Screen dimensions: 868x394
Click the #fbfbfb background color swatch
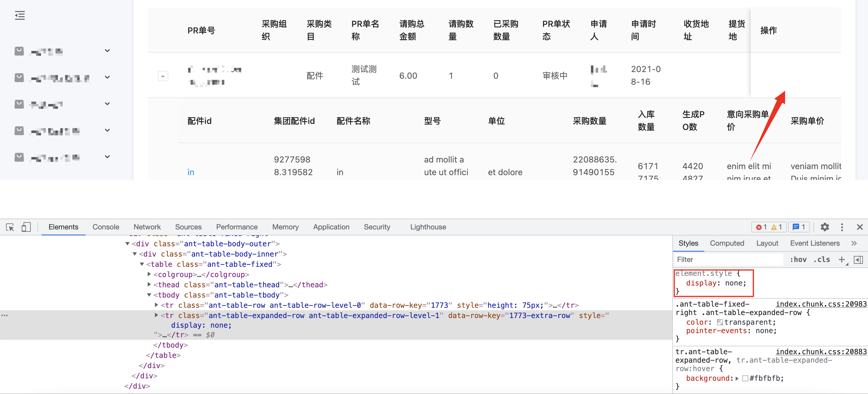pos(745,378)
